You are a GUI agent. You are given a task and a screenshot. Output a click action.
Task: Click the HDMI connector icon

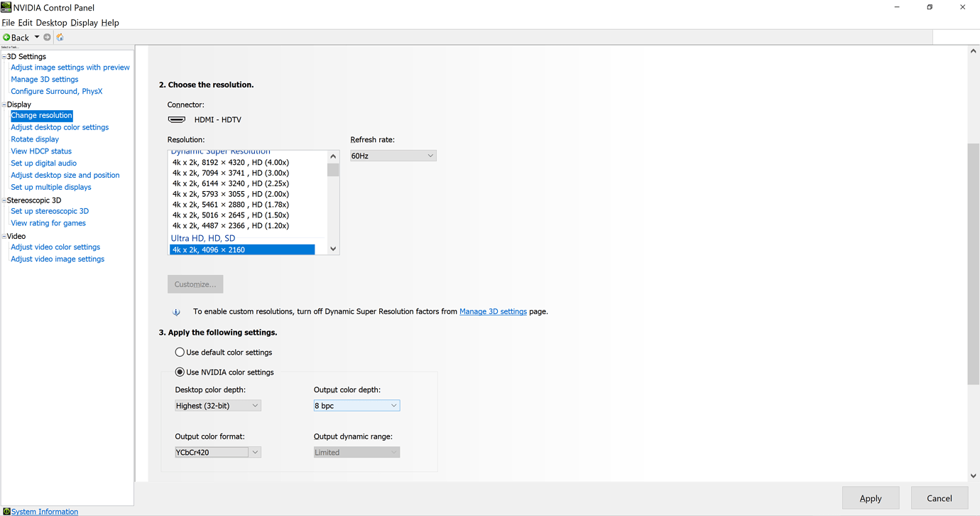coord(177,119)
